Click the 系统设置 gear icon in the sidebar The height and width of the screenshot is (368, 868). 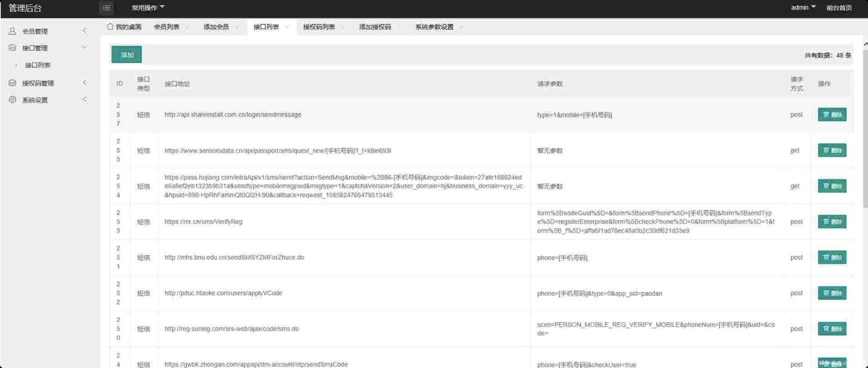[x=12, y=100]
